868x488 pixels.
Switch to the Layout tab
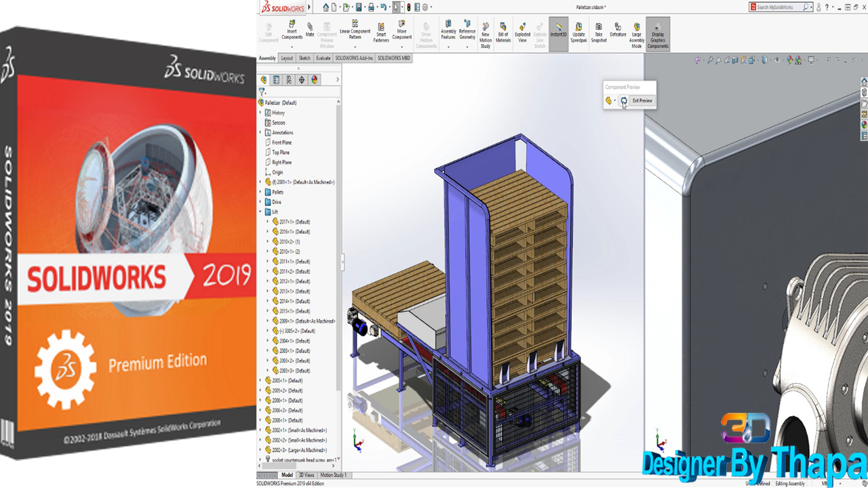[x=288, y=58]
